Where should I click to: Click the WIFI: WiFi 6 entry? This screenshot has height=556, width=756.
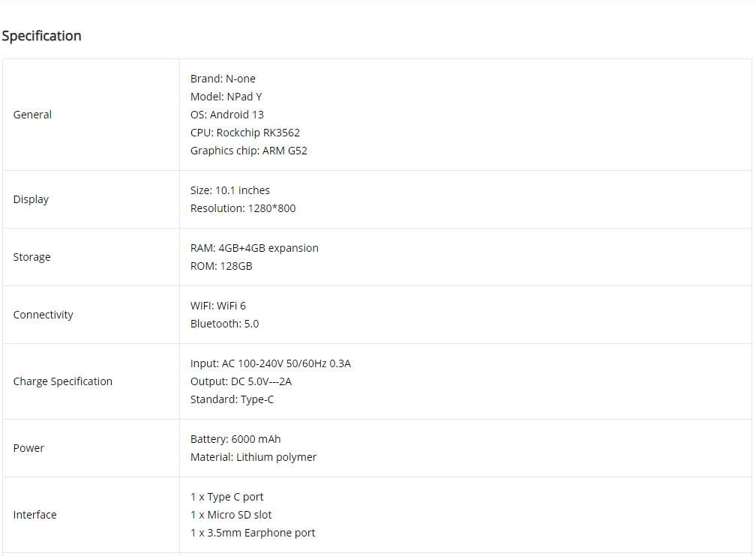tap(218, 306)
